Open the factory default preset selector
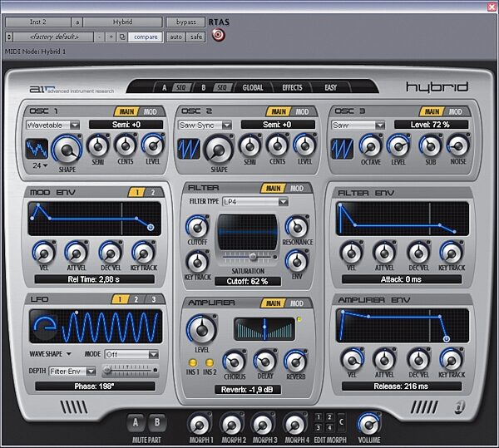This screenshot has width=499, height=448. click(54, 37)
